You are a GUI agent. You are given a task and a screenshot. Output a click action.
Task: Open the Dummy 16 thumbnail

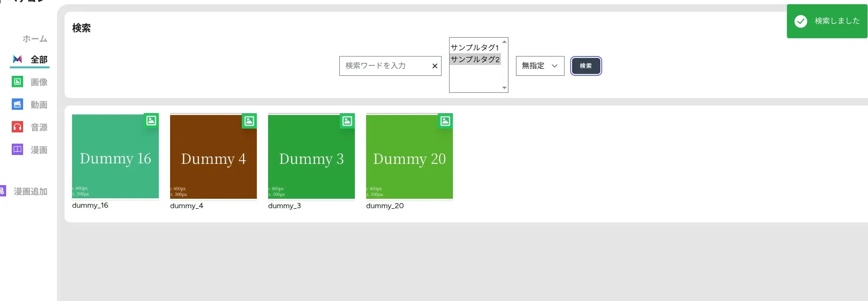coord(115,156)
